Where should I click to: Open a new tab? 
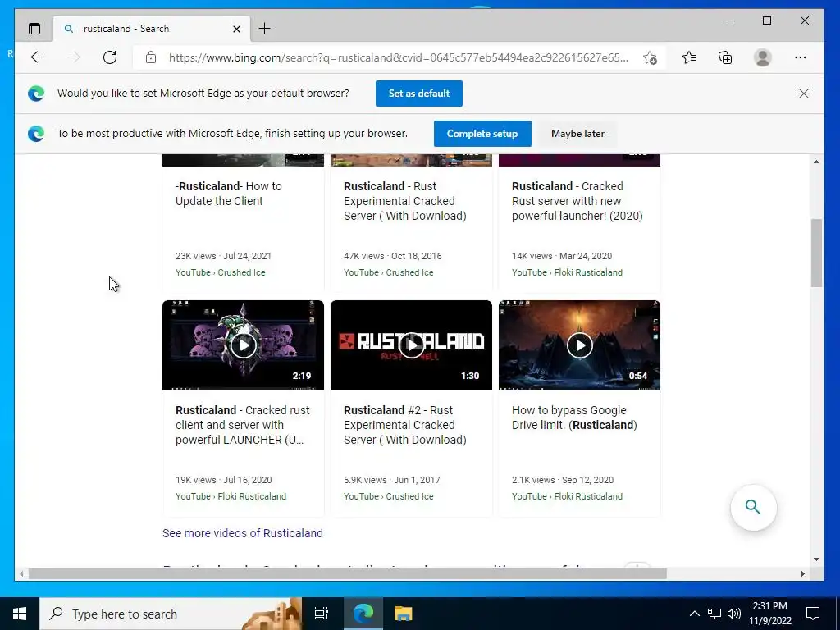click(x=265, y=29)
